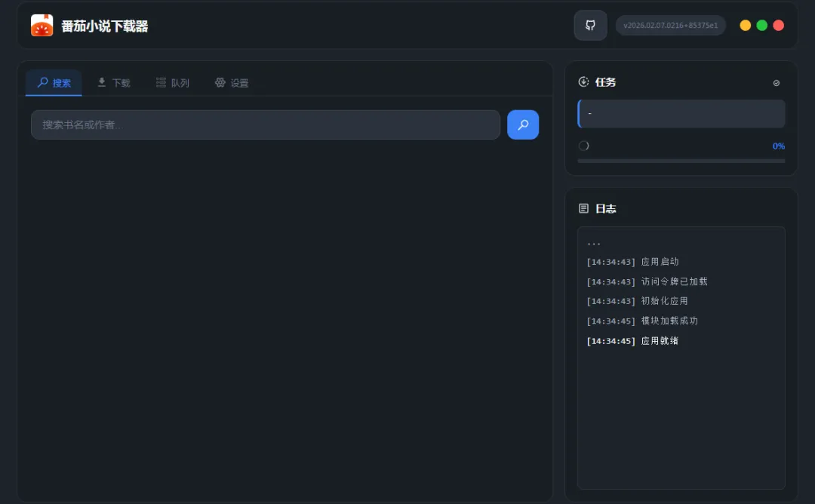
Task: Click the 初始化应用 log entry
Action: [637, 301]
